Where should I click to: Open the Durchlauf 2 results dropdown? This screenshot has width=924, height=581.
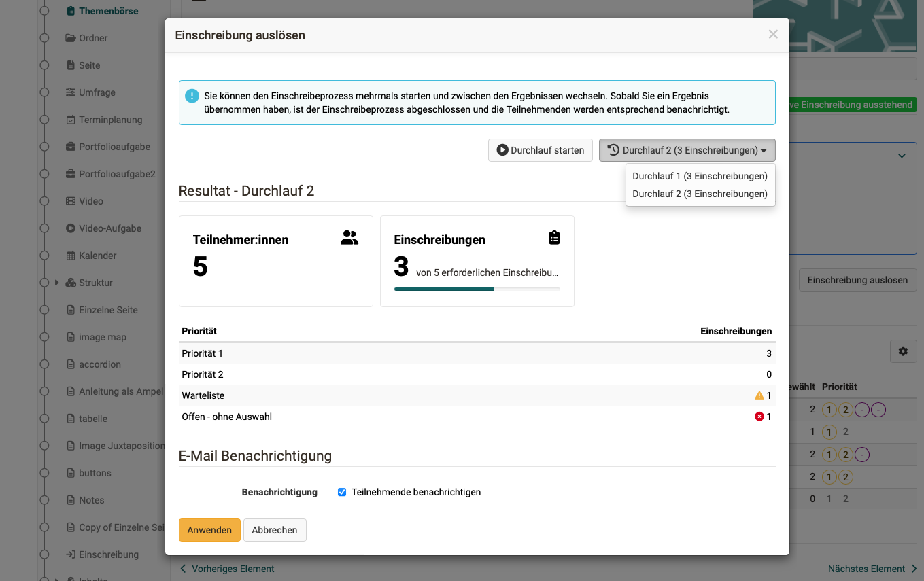click(686, 149)
